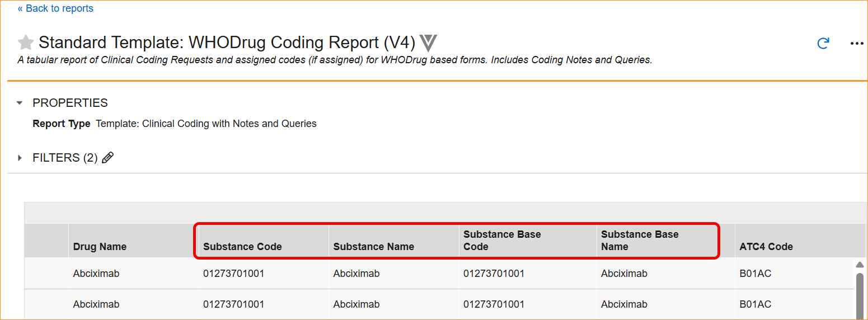Expand the FILTERS (2) section
Viewport: 868px width, 320px height.
(20, 158)
